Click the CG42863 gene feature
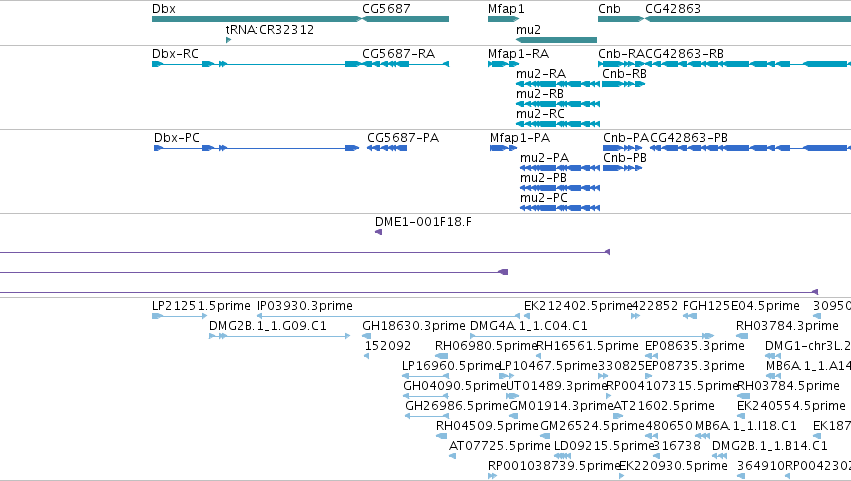 click(x=748, y=19)
